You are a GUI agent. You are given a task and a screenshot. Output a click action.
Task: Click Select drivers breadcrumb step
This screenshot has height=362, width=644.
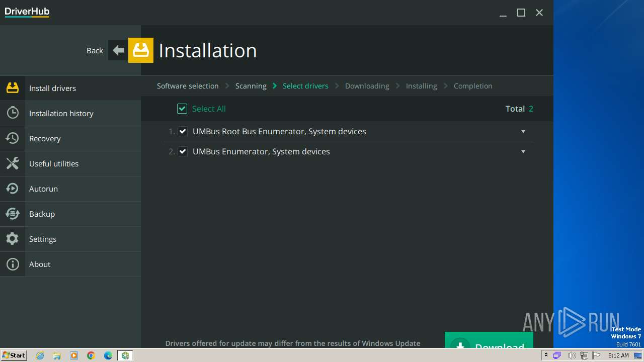[305, 86]
